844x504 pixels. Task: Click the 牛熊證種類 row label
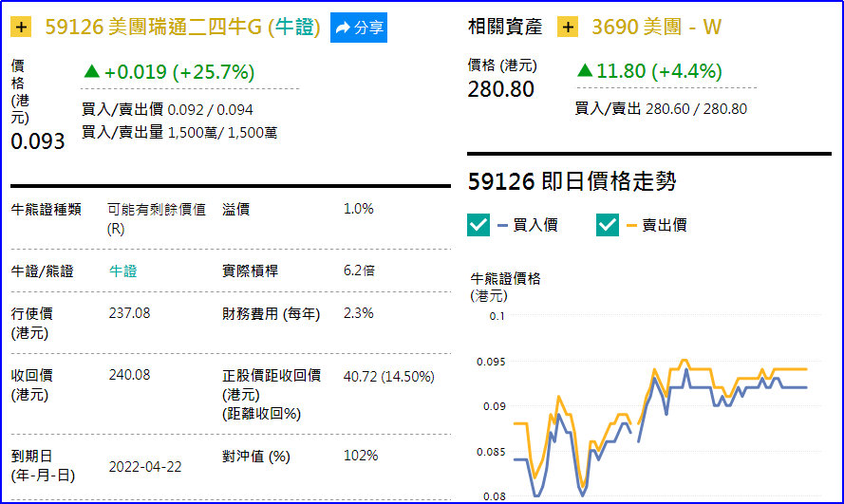[x=47, y=209]
